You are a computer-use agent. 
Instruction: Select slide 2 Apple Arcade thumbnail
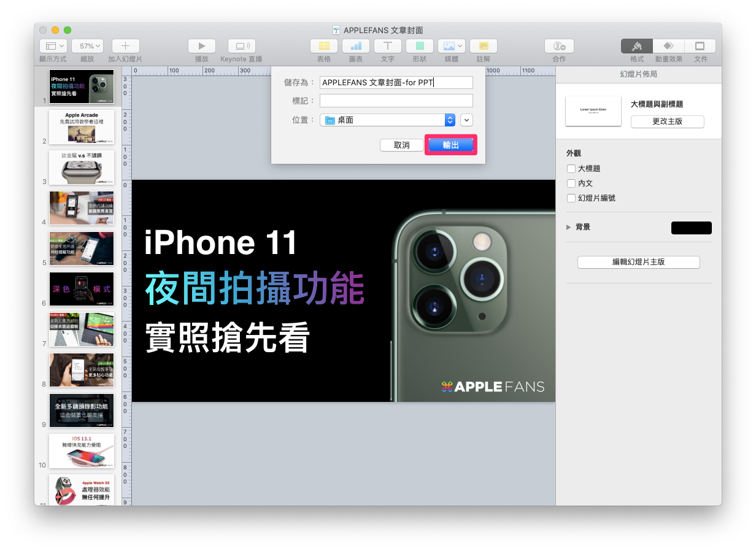[x=82, y=127]
